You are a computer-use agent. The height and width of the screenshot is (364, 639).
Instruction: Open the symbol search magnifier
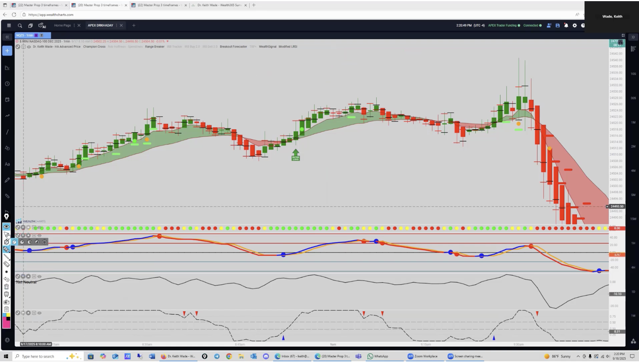point(20,25)
